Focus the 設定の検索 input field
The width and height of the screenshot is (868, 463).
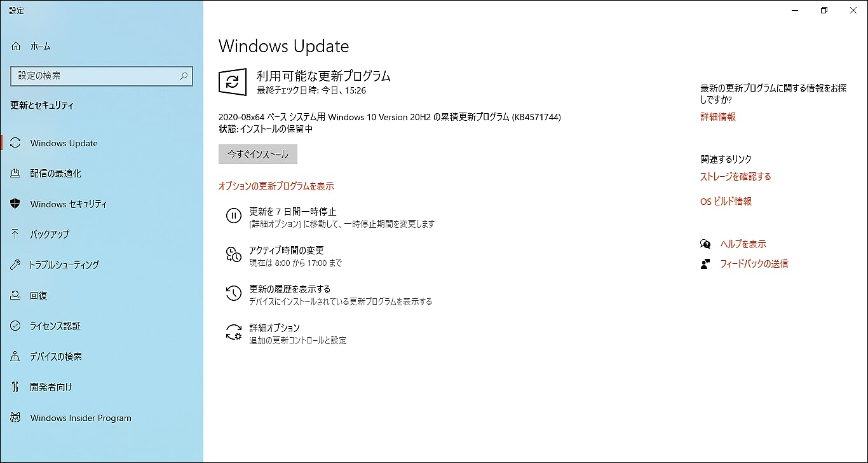click(x=102, y=76)
